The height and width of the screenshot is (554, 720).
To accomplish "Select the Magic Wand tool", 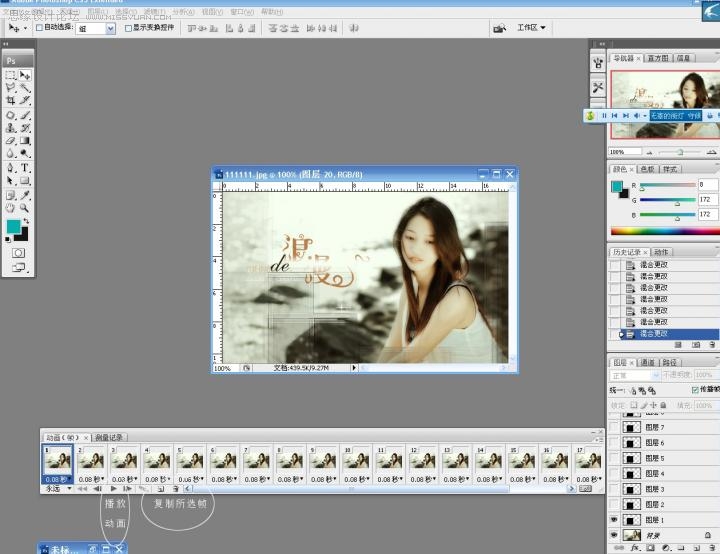I will tap(25, 87).
